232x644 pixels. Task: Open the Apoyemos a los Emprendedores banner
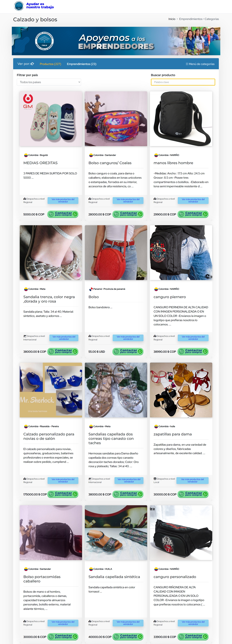point(116,41)
